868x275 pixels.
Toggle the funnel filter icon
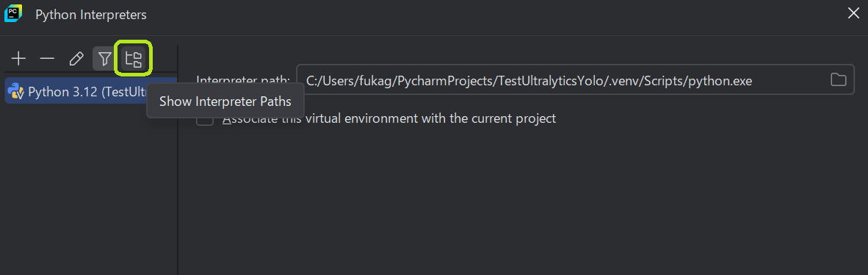tap(104, 58)
